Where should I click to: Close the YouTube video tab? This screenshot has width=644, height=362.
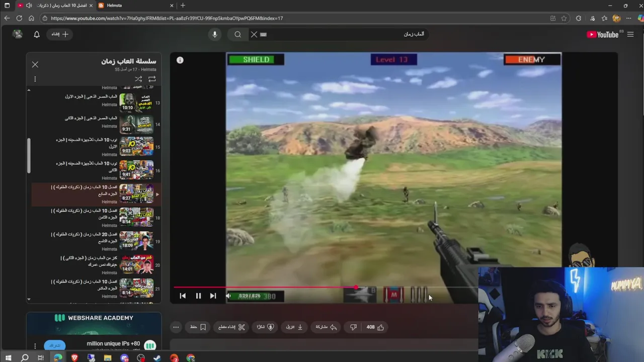tap(91, 6)
